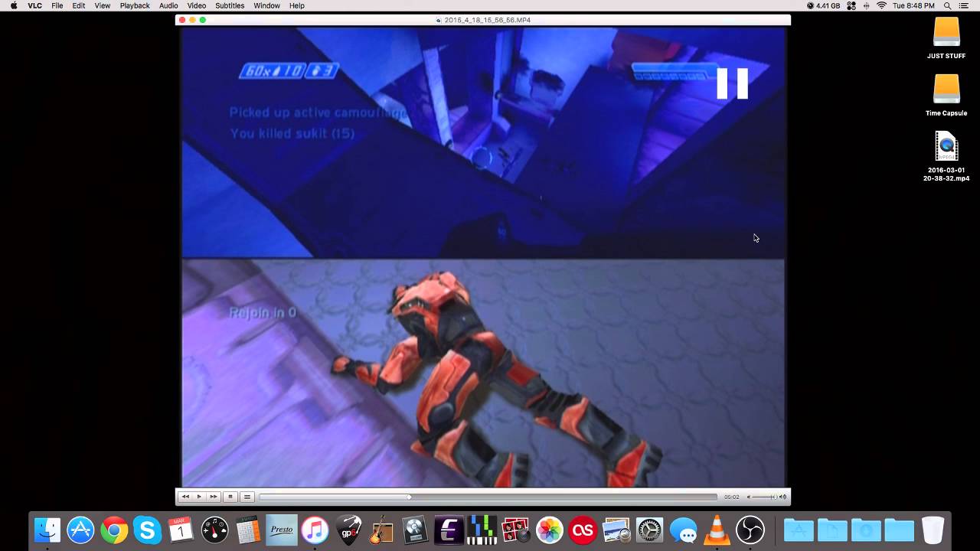Open the Applications folder stack in dock
This screenshot has width=980, height=551.
coord(799,530)
